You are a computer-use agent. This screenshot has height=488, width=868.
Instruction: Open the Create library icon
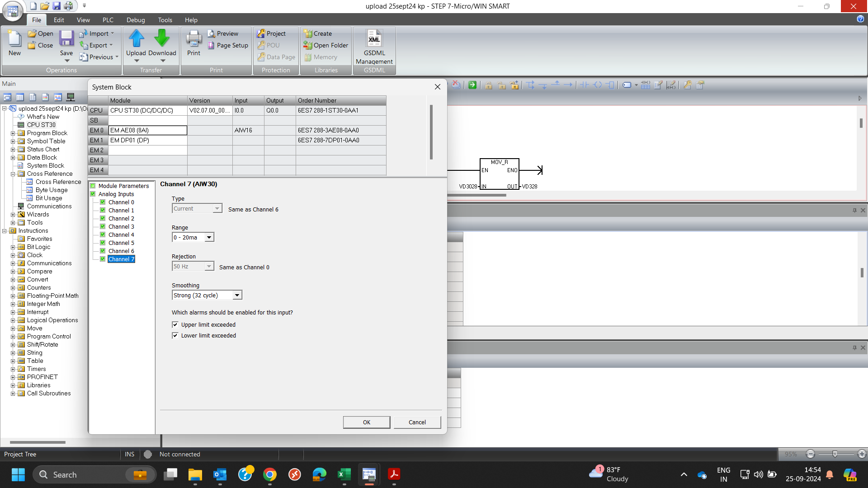click(x=308, y=33)
